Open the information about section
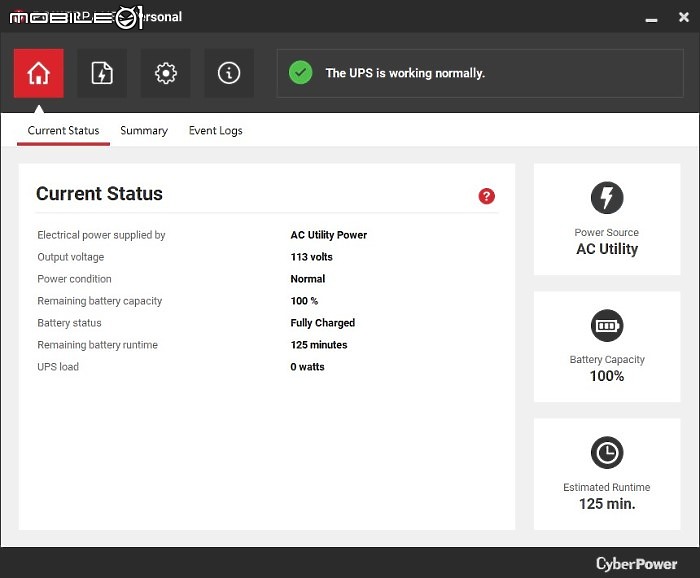Image resolution: width=700 pixels, height=578 pixels. coord(229,73)
